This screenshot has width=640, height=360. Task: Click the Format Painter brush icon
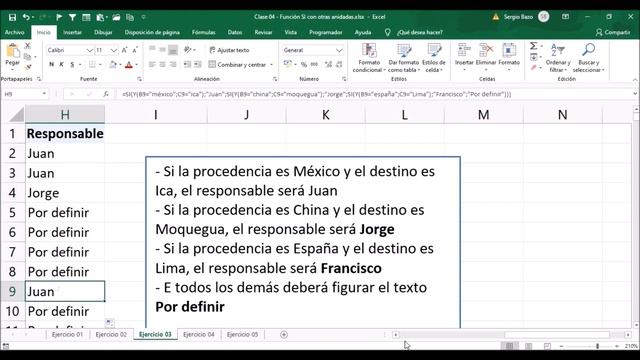(28, 67)
